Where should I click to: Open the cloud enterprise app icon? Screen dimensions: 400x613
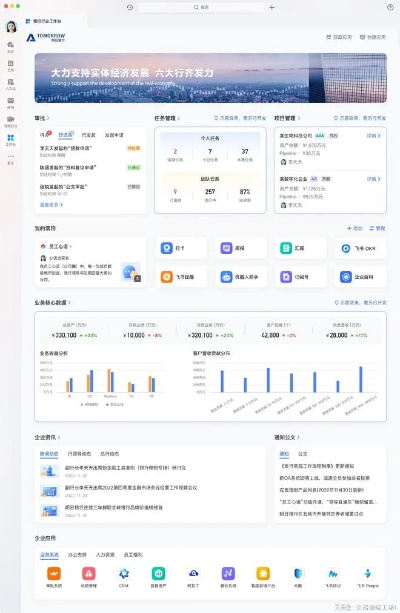[193, 574]
